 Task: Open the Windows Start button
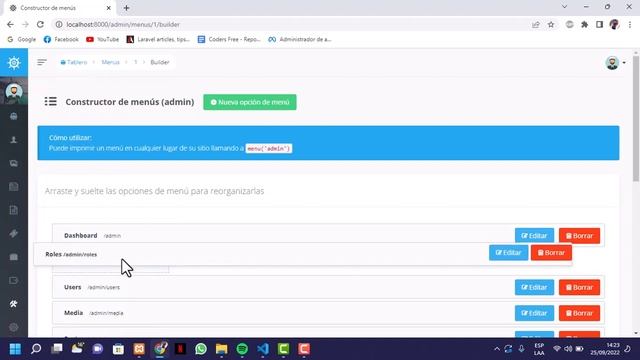tap(15, 349)
